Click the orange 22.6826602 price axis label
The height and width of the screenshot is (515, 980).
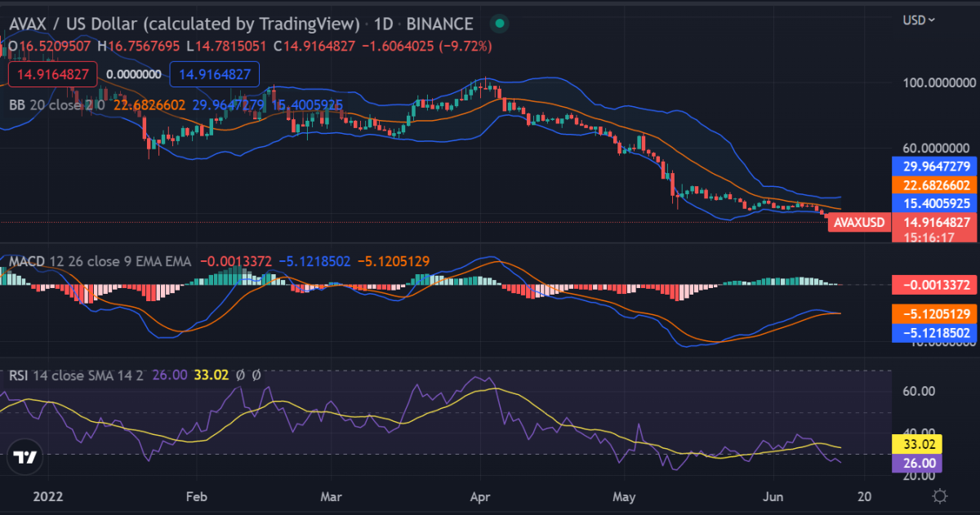pyautogui.click(x=933, y=185)
